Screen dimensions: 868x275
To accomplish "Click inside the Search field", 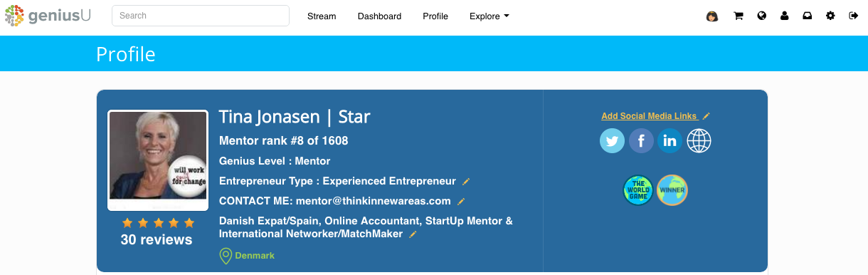I will [x=201, y=16].
